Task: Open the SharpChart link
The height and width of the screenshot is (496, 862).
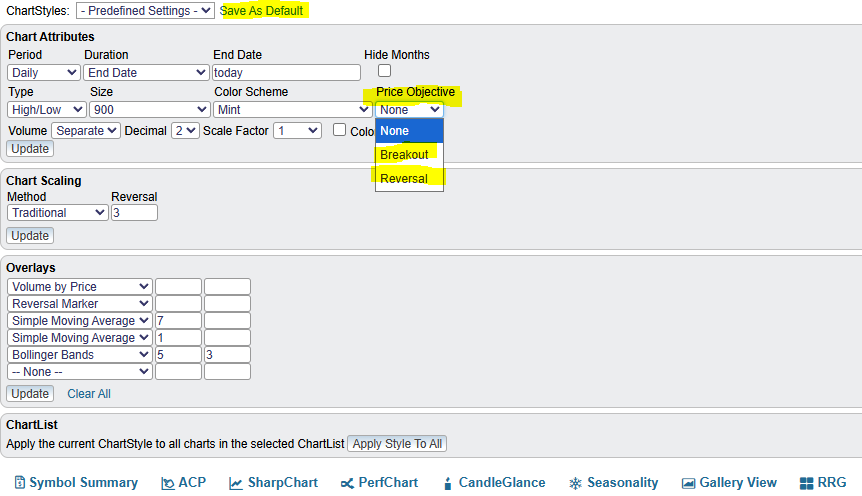Action: point(283,483)
